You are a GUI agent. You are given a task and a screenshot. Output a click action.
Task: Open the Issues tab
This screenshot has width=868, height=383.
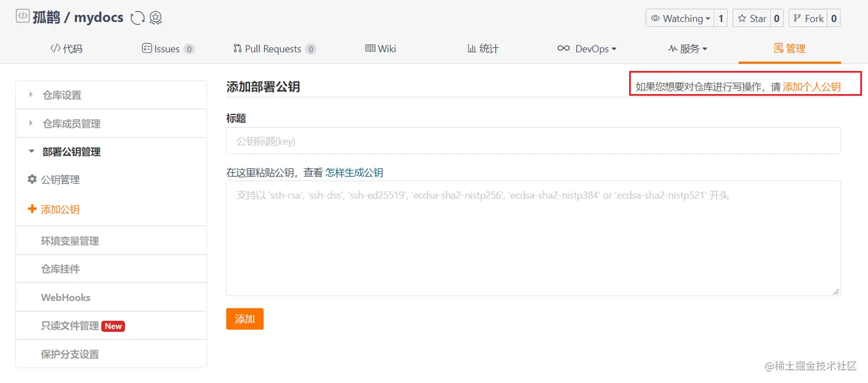(168, 49)
